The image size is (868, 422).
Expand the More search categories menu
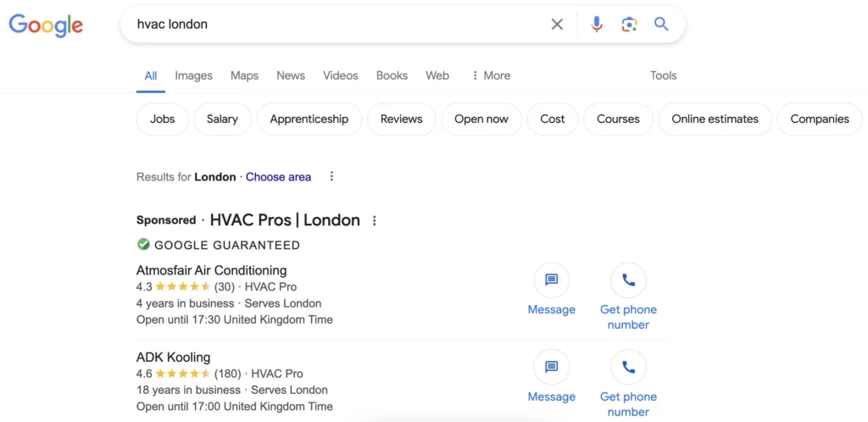pos(491,75)
